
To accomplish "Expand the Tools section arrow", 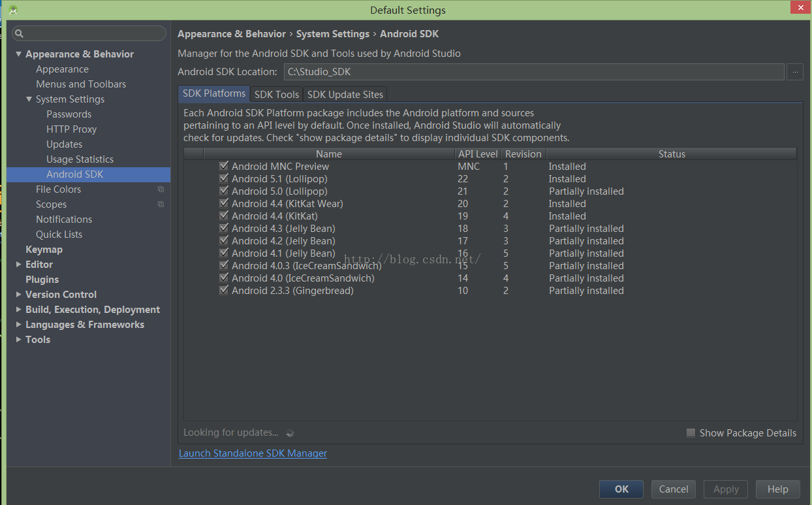I will coord(19,340).
